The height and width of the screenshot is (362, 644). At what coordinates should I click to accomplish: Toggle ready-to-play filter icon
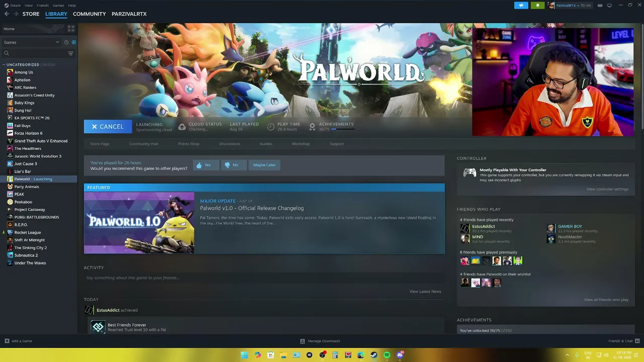73,42
